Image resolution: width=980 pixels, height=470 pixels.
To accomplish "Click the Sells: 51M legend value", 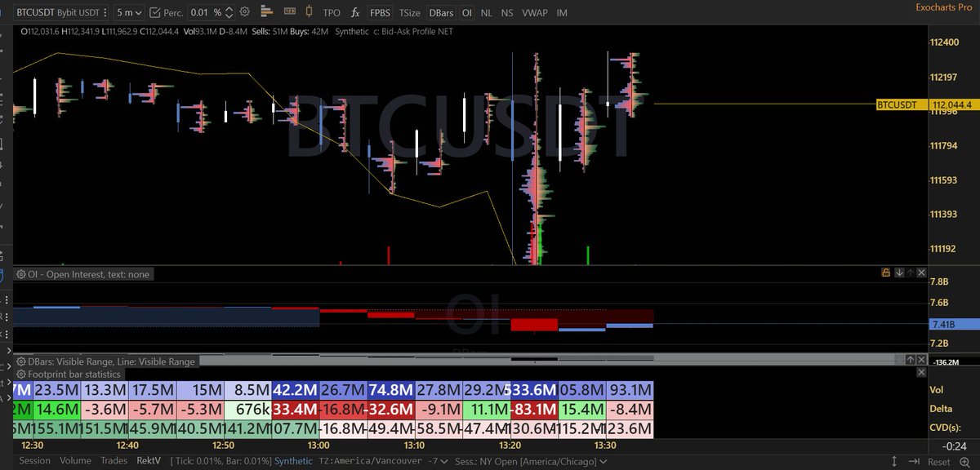I will pyautogui.click(x=270, y=31).
